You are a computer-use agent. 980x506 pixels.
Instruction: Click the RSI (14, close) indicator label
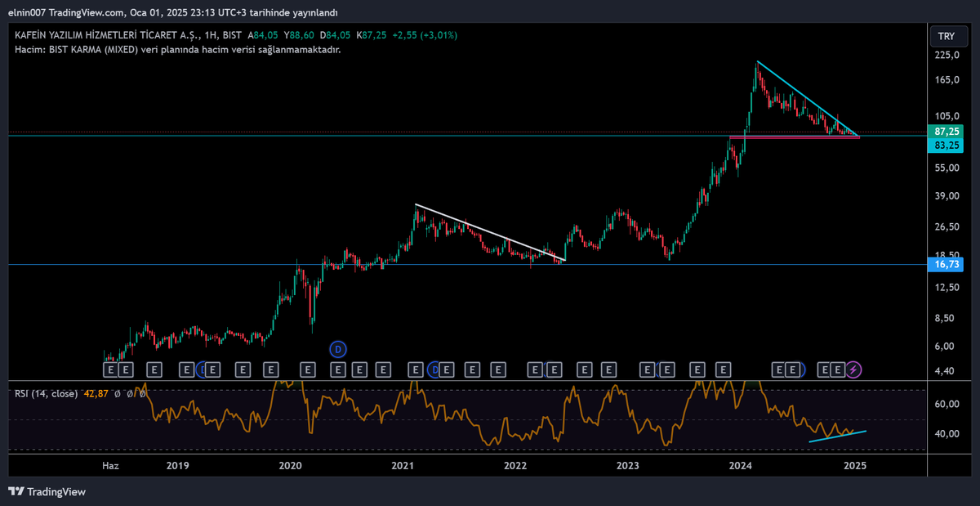click(46, 393)
